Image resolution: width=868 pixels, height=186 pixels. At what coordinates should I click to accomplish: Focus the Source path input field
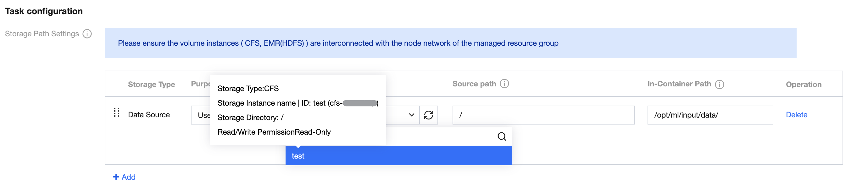[x=543, y=115]
